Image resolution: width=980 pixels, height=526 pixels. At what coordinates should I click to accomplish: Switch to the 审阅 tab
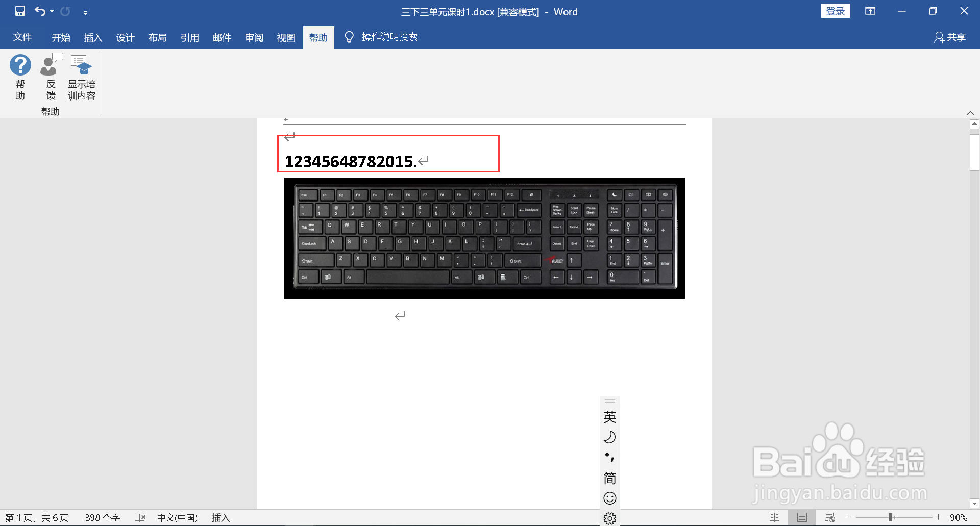click(254, 37)
